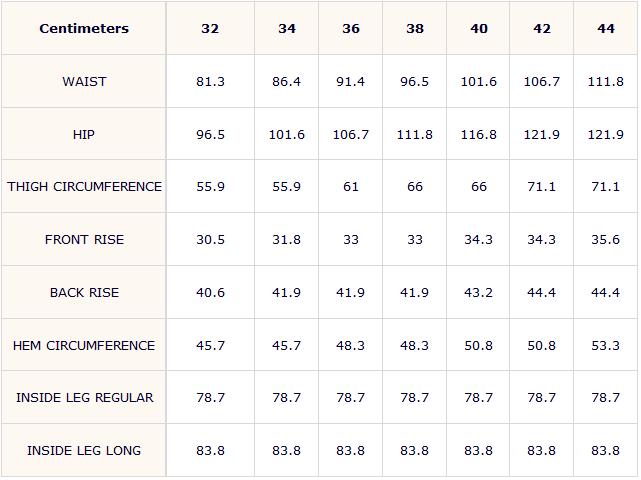Select front rise value 30.5
The image size is (641, 480).
coord(210,240)
